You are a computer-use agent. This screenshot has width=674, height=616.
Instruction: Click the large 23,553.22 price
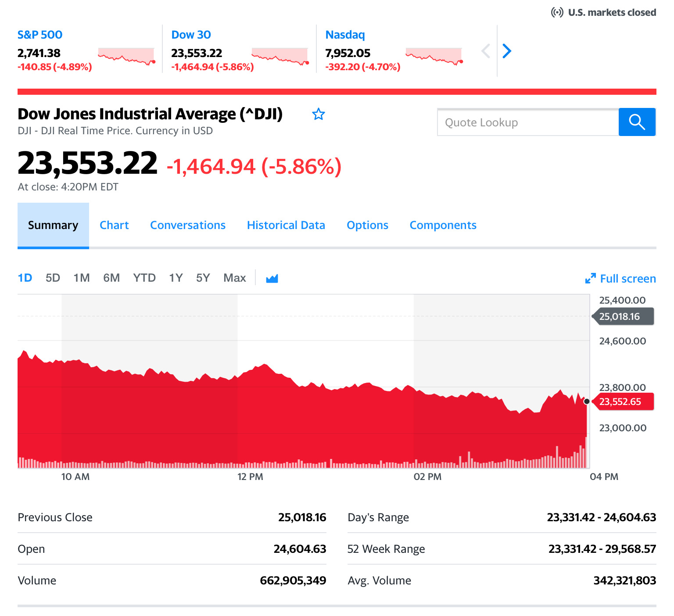click(x=87, y=163)
